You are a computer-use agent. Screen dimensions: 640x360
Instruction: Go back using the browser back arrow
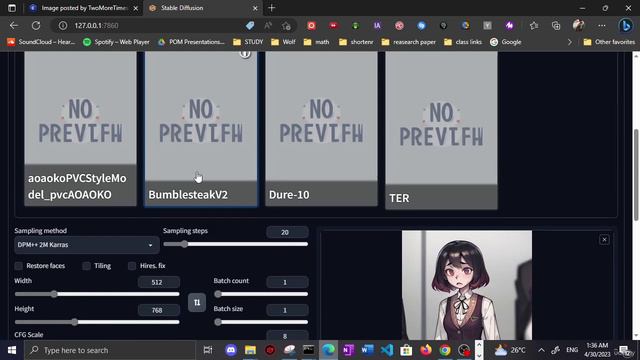pos(14,25)
